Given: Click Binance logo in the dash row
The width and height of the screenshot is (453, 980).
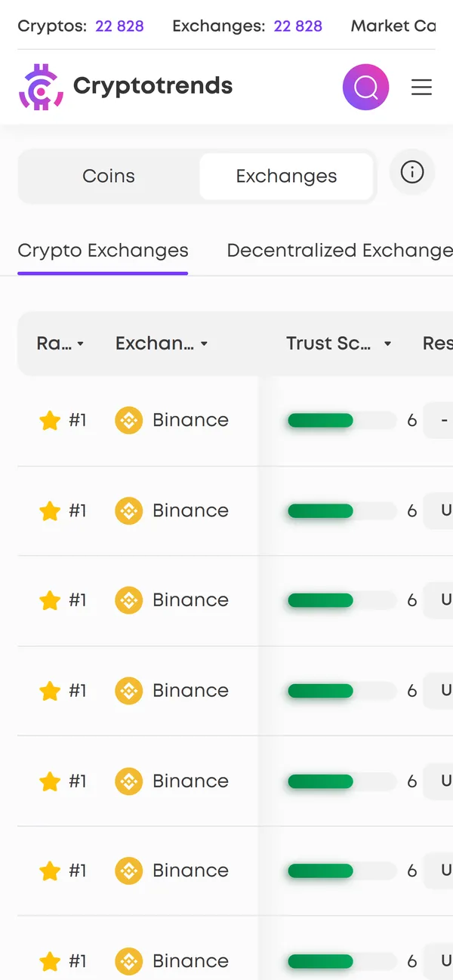Looking at the screenshot, I should tap(128, 421).
